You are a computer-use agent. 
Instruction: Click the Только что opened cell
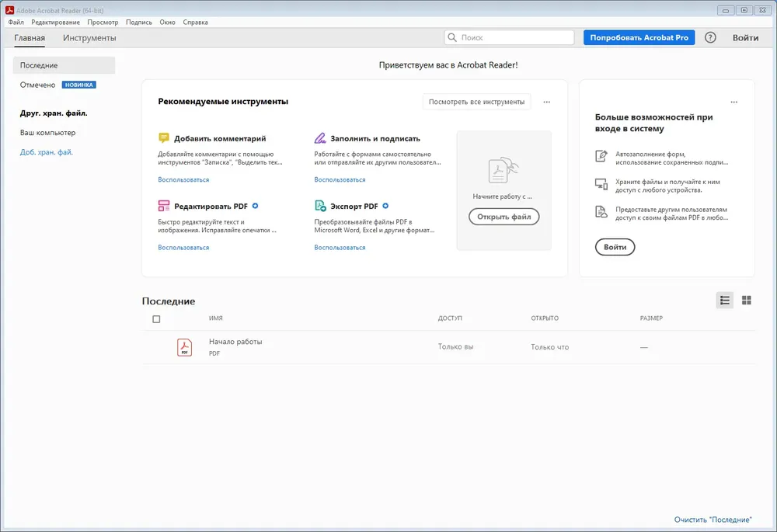pos(549,346)
